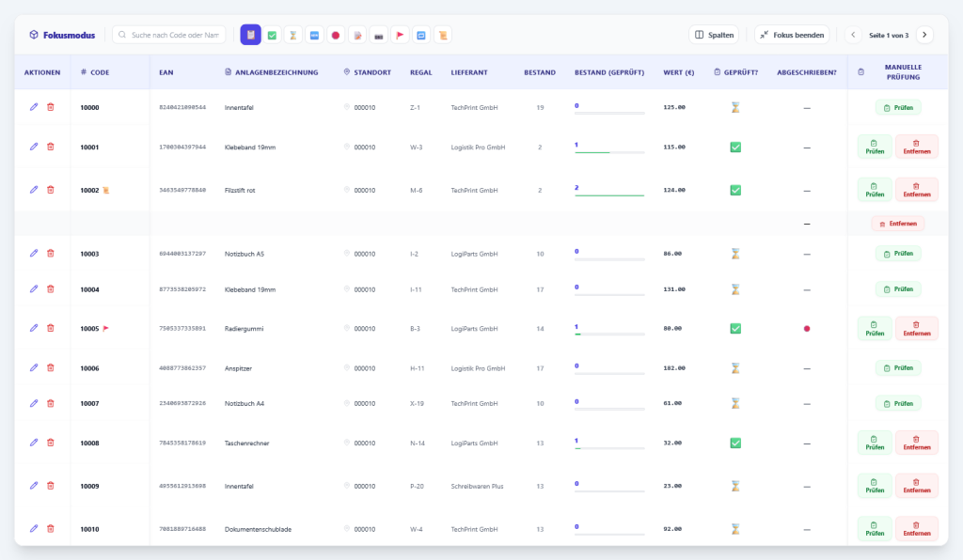The image size is (963, 560).
Task: Delete item 10003 using its trash icon
Action: click(51, 253)
